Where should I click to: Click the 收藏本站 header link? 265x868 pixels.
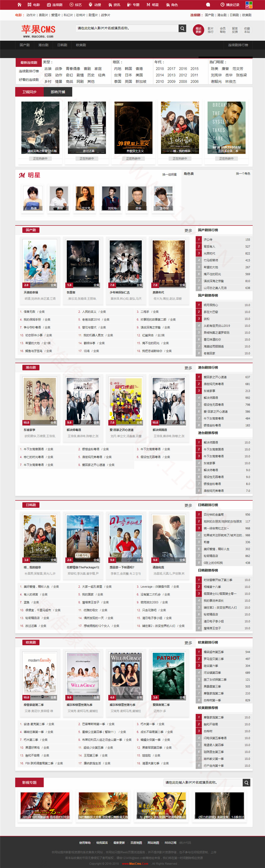pos(247,30)
